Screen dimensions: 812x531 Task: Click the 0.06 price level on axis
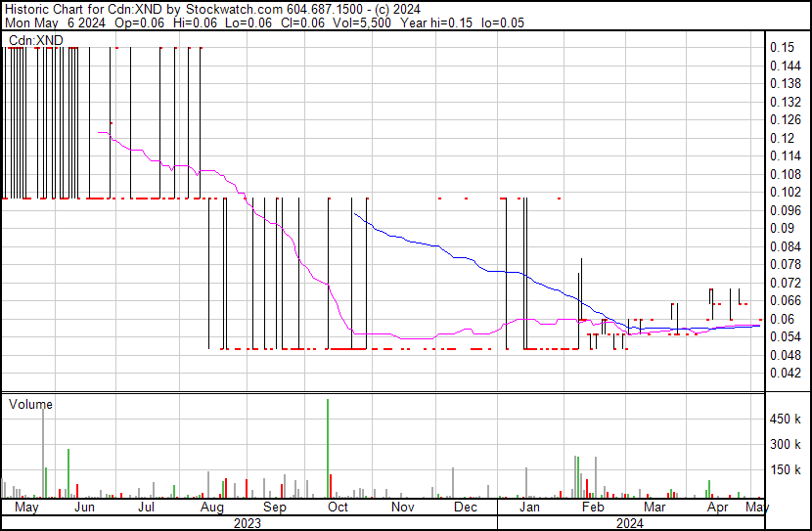pyautogui.click(x=781, y=319)
